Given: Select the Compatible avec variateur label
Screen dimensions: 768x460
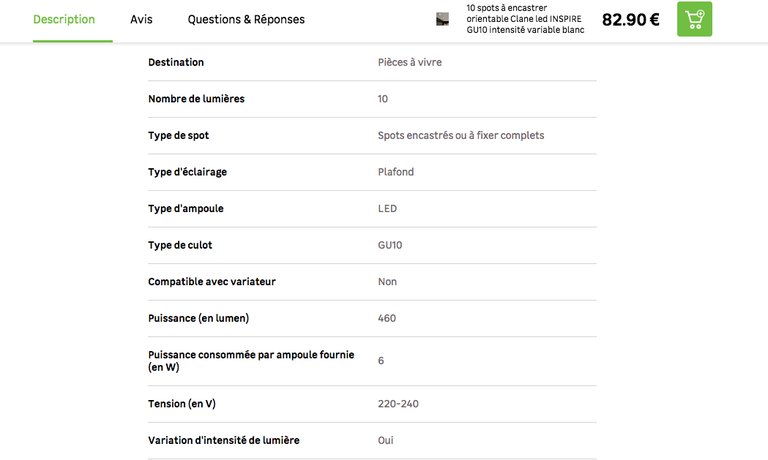Looking at the screenshot, I should click(212, 281).
